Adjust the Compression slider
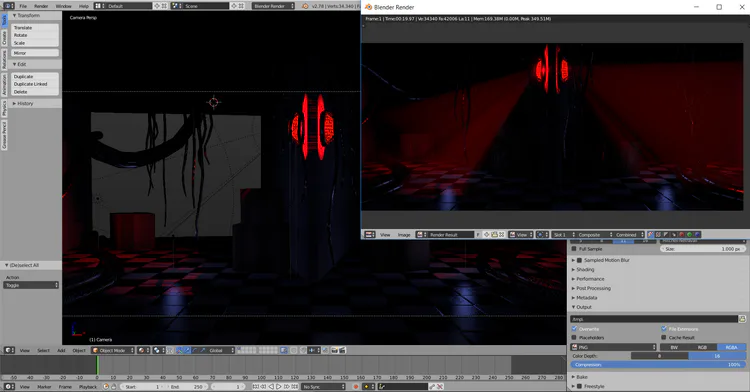This screenshot has height=392, width=750. point(658,365)
